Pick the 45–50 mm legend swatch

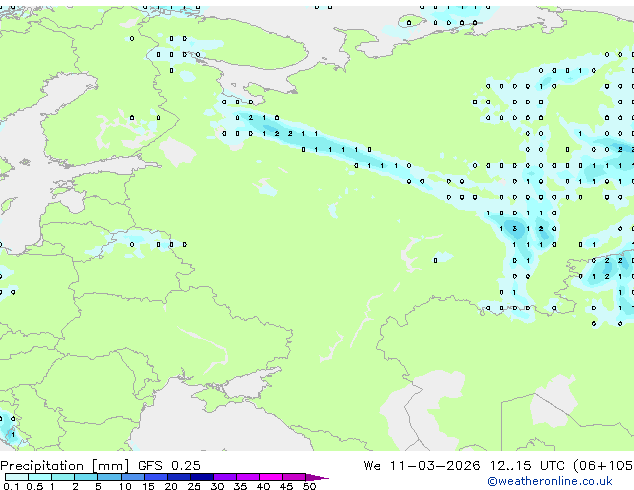294,477
